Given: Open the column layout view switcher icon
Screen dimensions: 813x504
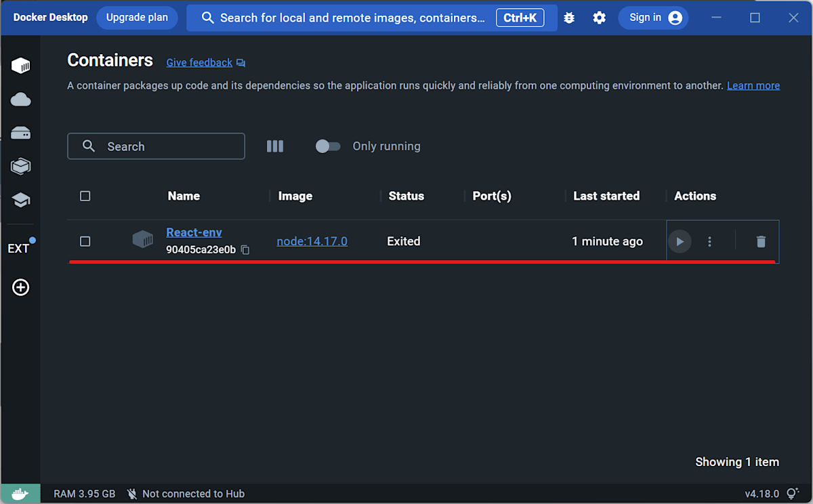Looking at the screenshot, I should (274, 146).
